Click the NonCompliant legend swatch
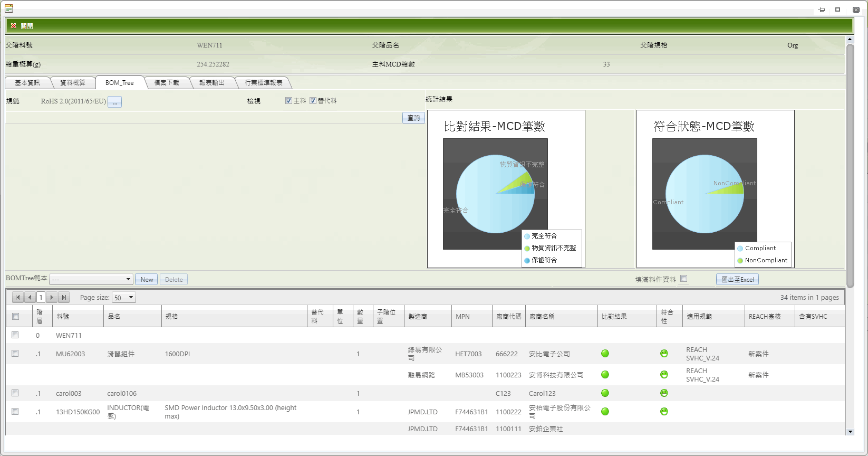Image resolution: width=868 pixels, height=456 pixels. [740, 260]
